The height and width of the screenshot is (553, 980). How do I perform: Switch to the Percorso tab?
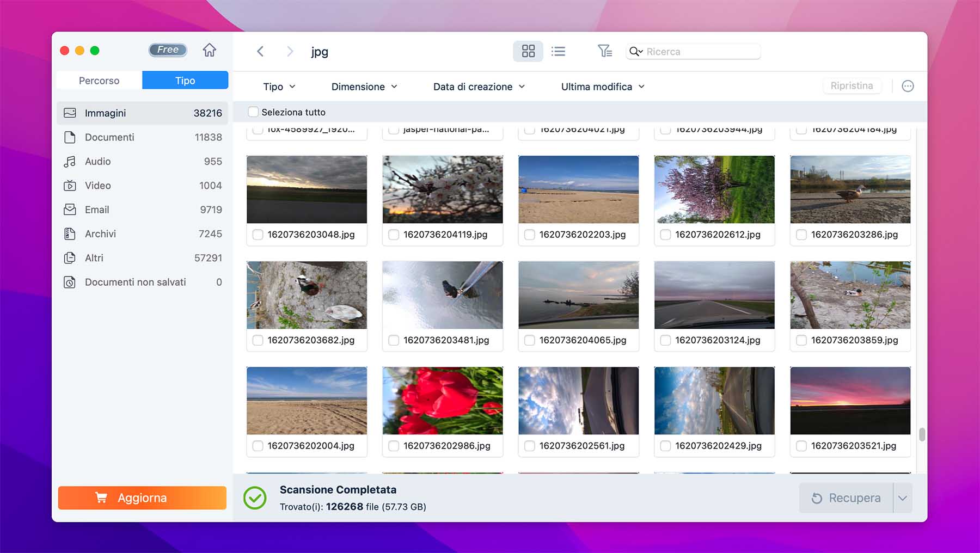pyautogui.click(x=99, y=81)
